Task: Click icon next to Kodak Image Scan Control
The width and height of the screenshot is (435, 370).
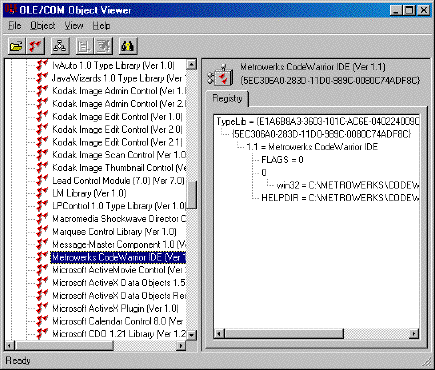Action: pyautogui.click(x=42, y=155)
